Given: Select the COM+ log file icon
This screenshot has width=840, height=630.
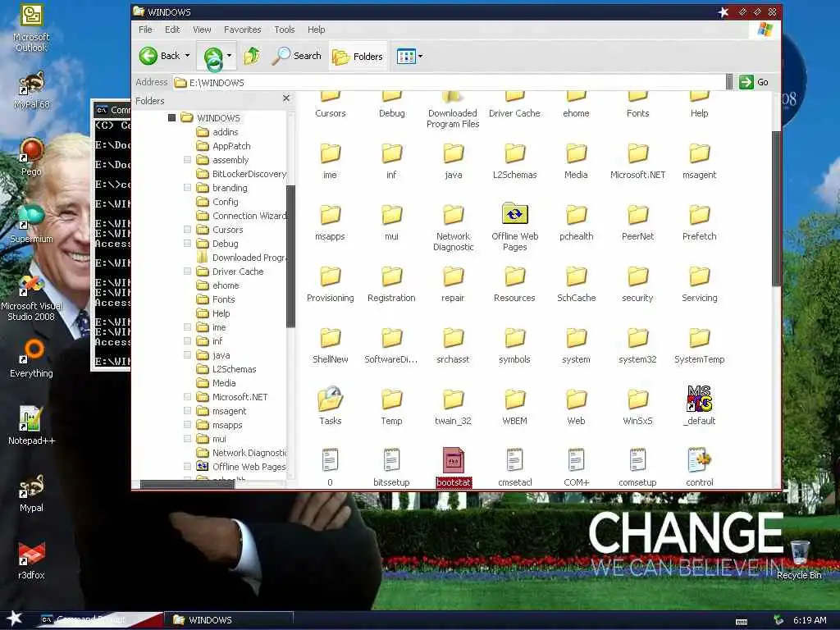Looking at the screenshot, I should (576, 459).
